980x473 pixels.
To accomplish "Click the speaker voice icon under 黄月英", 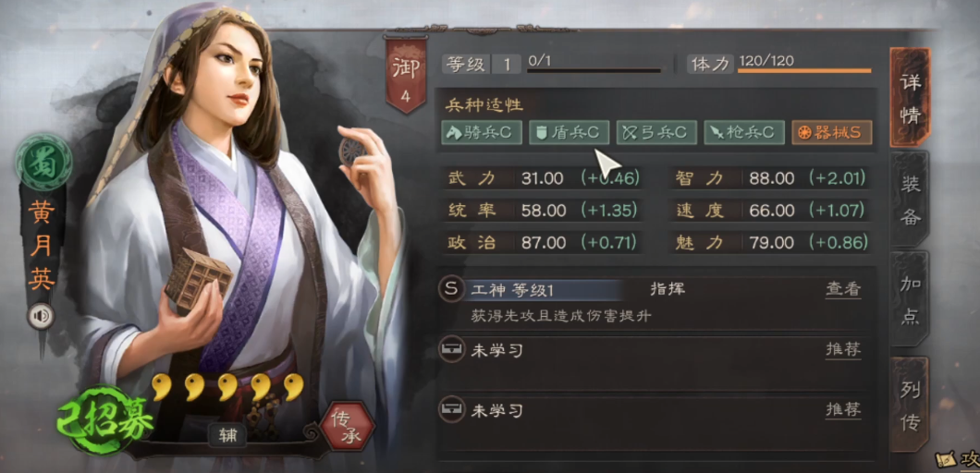I will click(42, 316).
